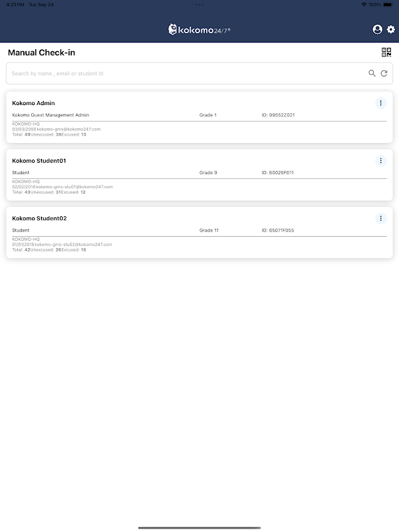Tap the Wi-Fi indicator in status bar
Screen dimensions: 399x532
coord(364,5)
